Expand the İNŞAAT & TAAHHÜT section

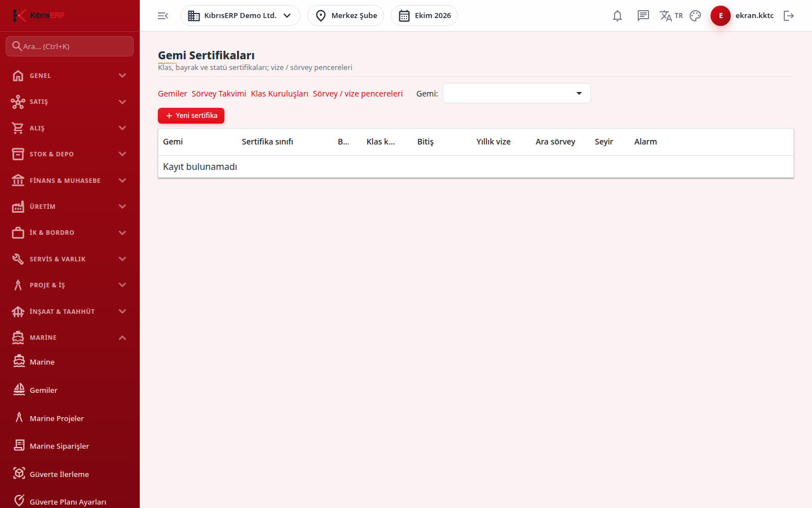70,312
